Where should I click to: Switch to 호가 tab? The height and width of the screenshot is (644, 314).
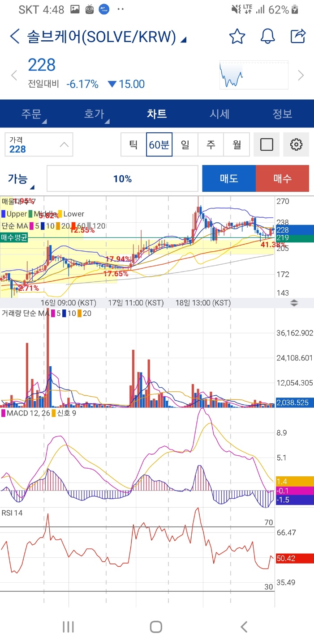[94, 114]
